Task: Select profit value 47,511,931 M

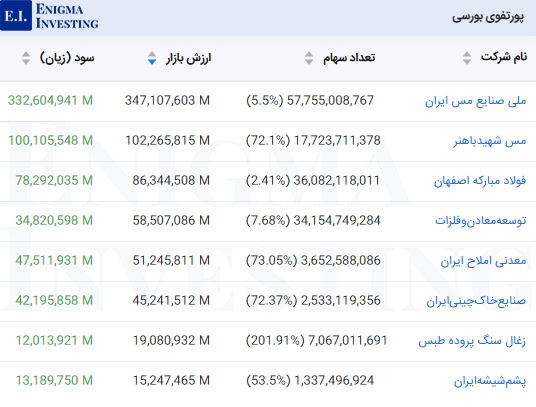Action: [x=54, y=260]
